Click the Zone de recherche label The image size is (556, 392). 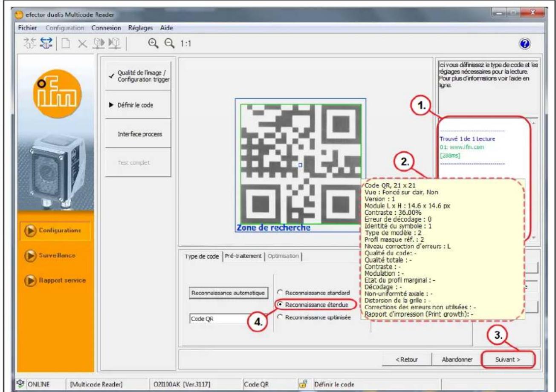pyautogui.click(x=273, y=227)
